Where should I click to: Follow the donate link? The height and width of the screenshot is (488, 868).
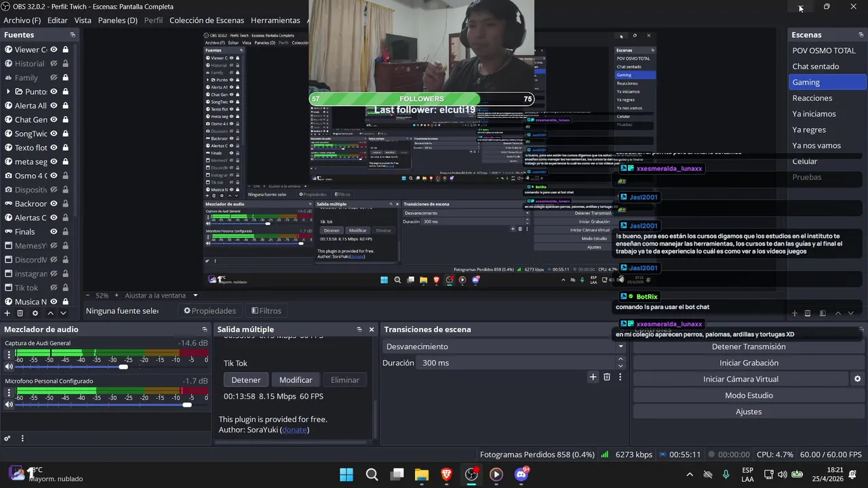point(294,430)
